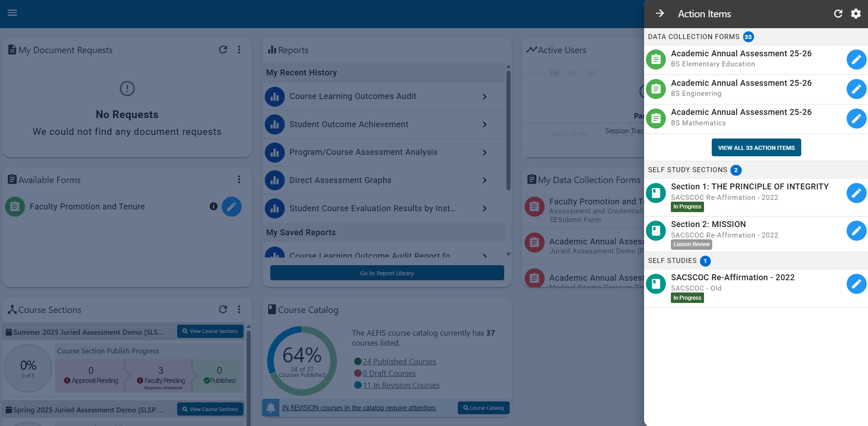Open Available Forms options menu

point(239,179)
